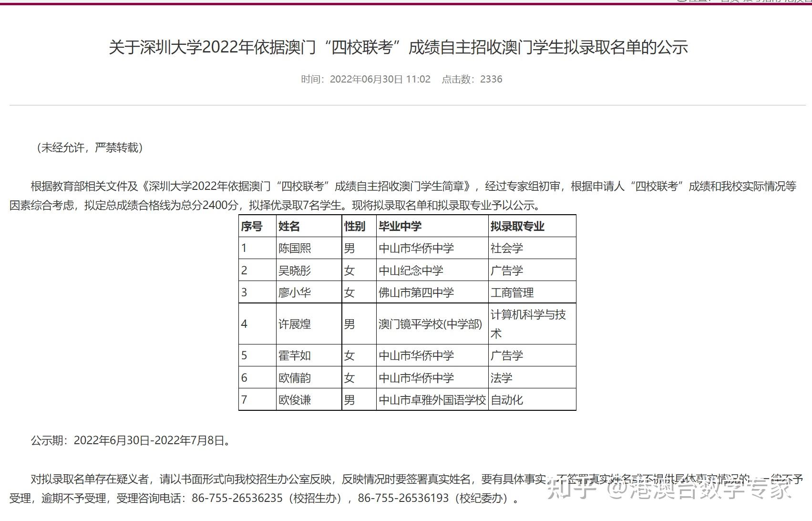Click the paragraph beginning 对拟录取名单存在疑义者

pyautogui.click(x=406, y=489)
